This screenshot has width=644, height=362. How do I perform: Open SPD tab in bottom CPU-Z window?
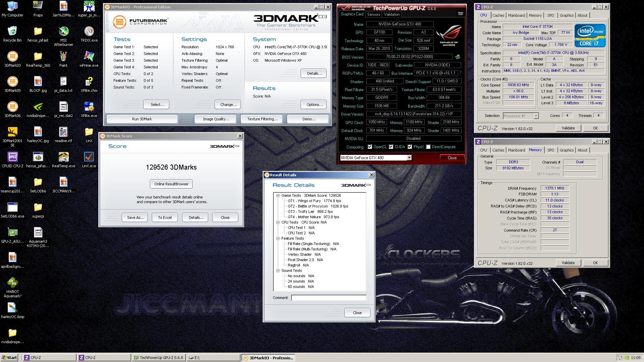550,150
